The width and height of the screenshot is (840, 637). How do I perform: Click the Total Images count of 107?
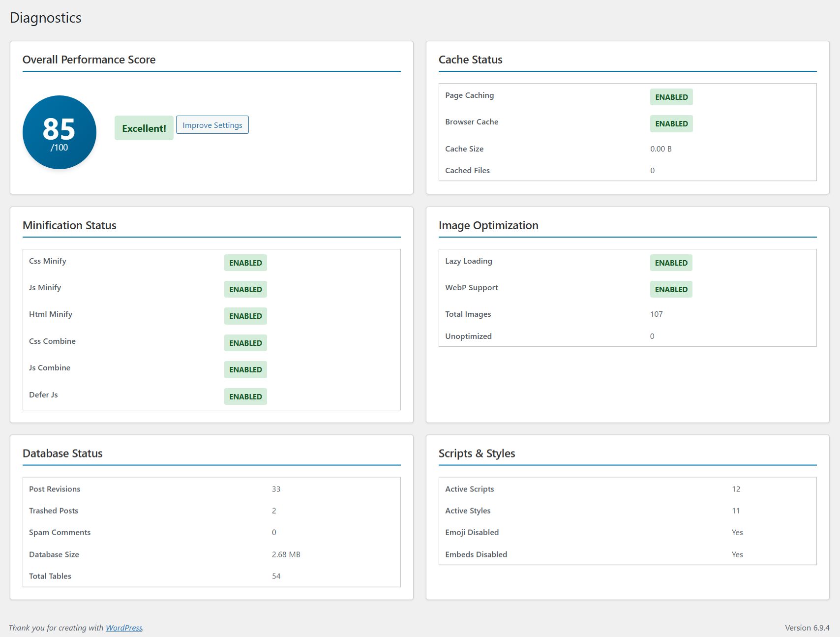click(657, 314)
